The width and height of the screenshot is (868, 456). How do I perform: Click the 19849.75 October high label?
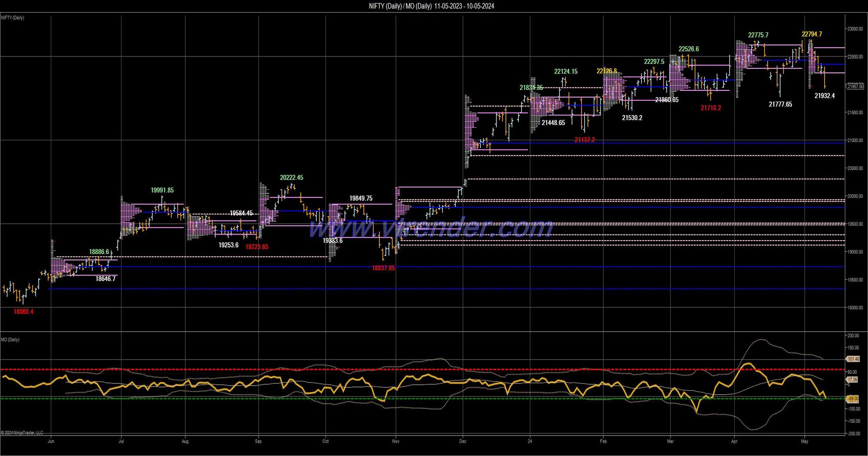(361, 198)
